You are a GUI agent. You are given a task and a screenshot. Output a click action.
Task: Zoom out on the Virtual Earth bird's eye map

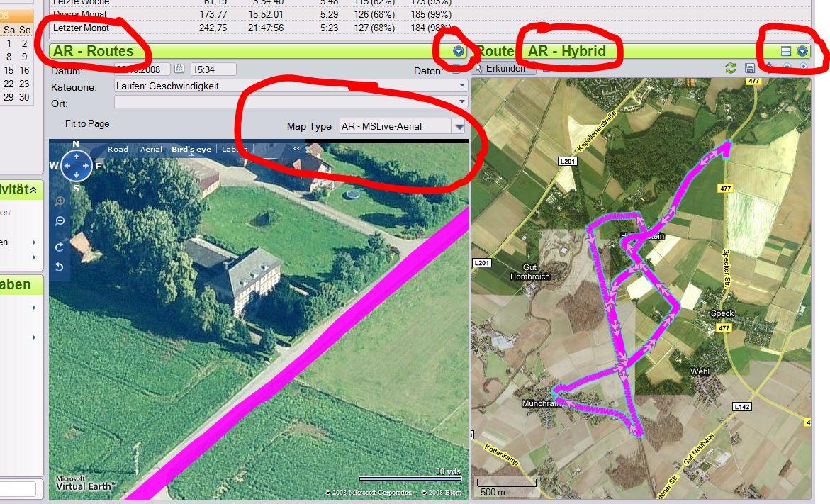click(60, 220)
